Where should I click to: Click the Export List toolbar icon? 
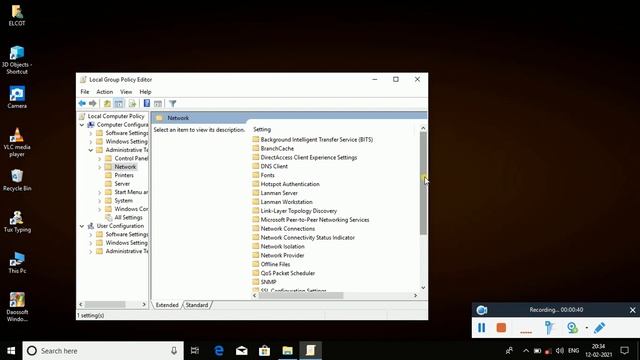click(132, 104)
